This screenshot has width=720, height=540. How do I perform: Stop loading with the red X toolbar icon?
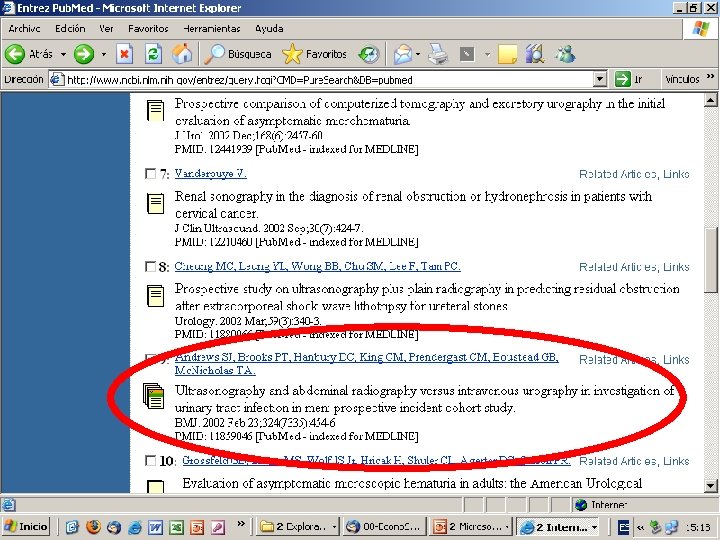124,54
